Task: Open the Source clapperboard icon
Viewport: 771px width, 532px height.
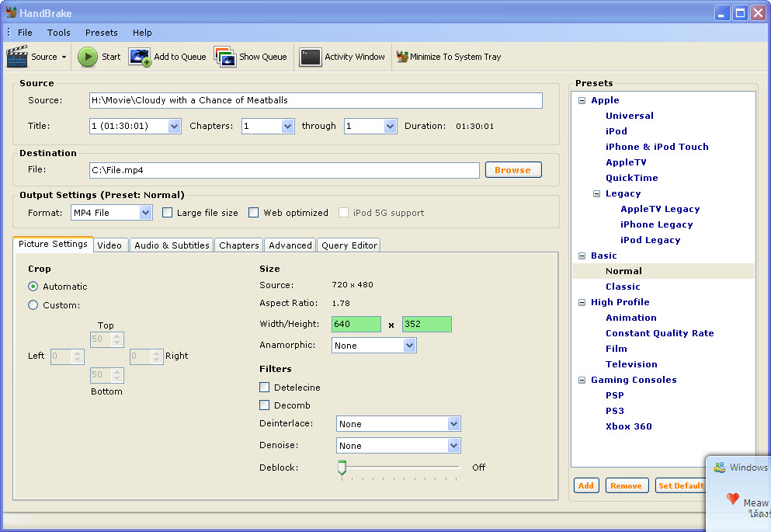Action: point(17,57)
